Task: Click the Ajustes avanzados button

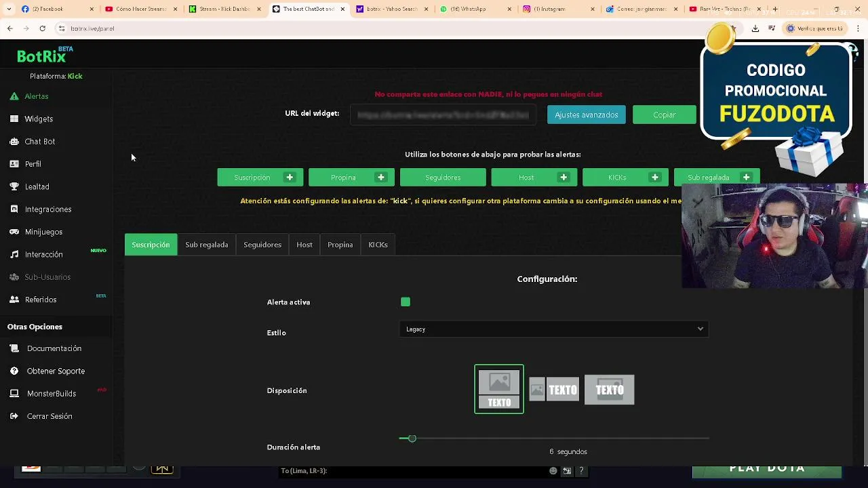Action: (x=587, y=115)
